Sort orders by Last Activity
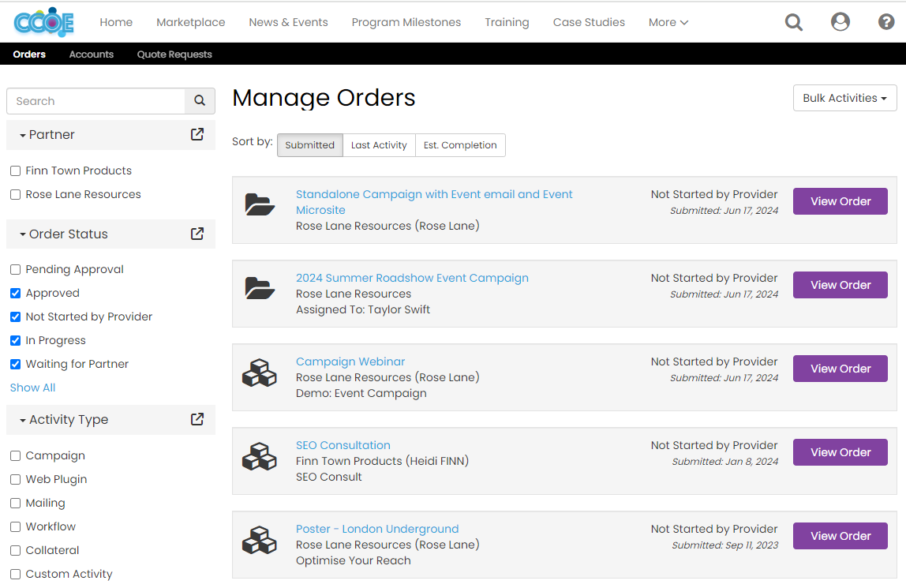 point(379,145)
